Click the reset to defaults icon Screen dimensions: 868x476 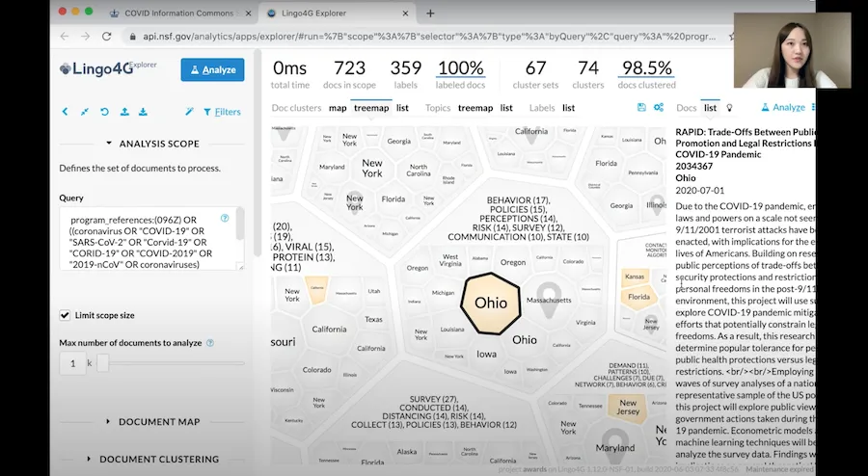pyautogui.click(x=104, y=112)
